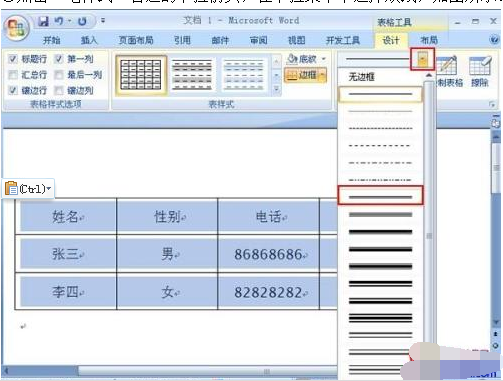
Task: Select the 擦除 eraser tool
Action: coord(480,72)
